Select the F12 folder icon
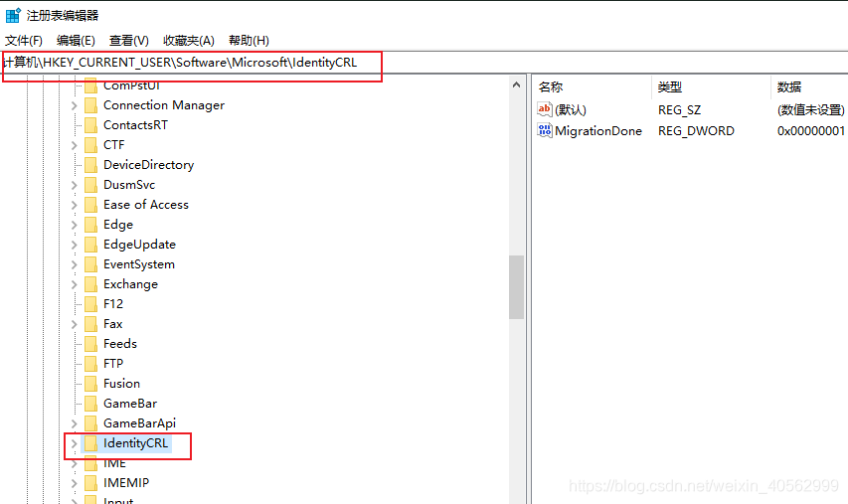Image resolution: width=848 pixels, height=504 pixels. [90, 304]
